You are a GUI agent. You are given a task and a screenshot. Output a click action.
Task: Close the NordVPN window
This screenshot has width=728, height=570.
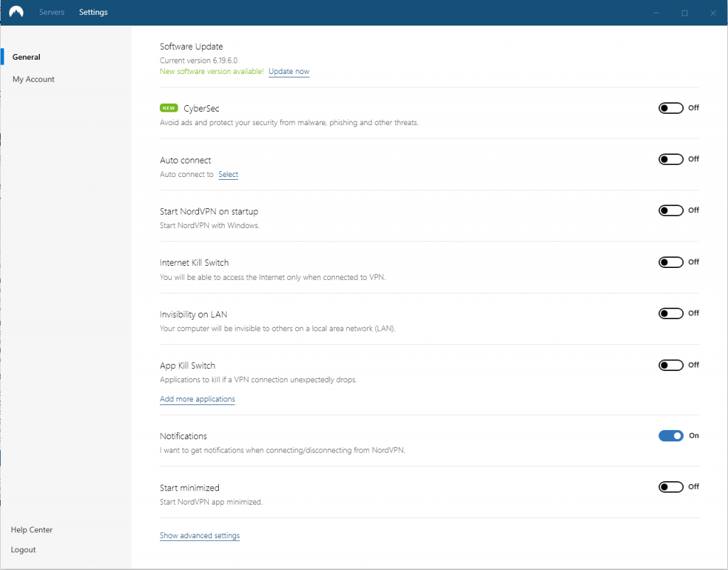point(713,13)
